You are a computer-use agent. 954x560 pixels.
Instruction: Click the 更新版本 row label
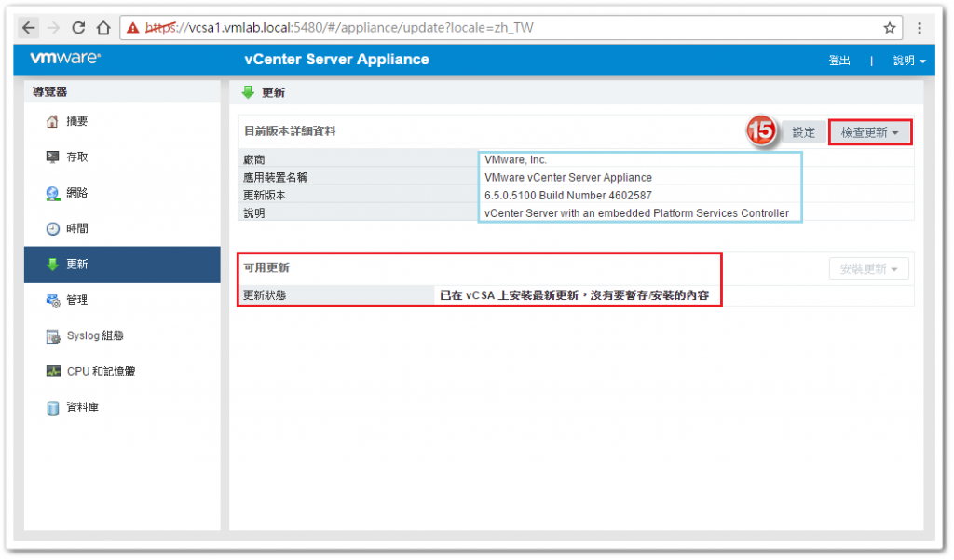coord(265,196)
